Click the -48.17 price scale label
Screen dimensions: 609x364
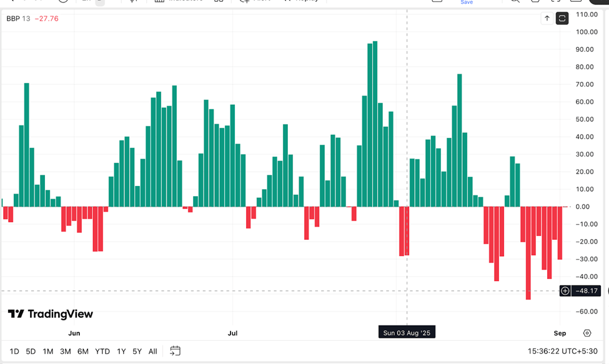pos(587,291)
